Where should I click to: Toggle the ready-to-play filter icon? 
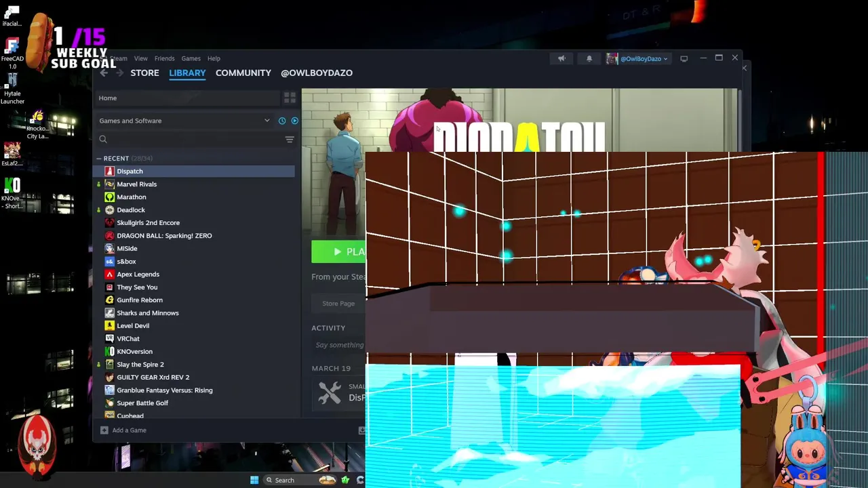(294, 121)
